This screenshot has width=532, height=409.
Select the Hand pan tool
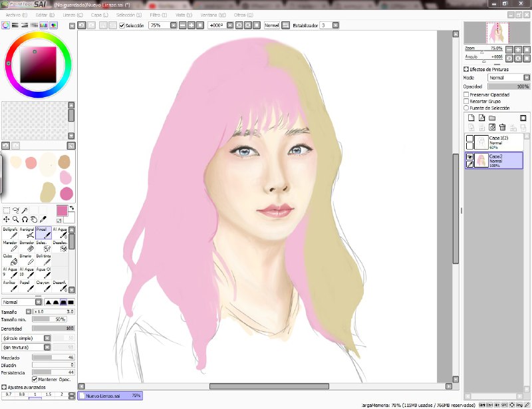(x=34, y=219)
